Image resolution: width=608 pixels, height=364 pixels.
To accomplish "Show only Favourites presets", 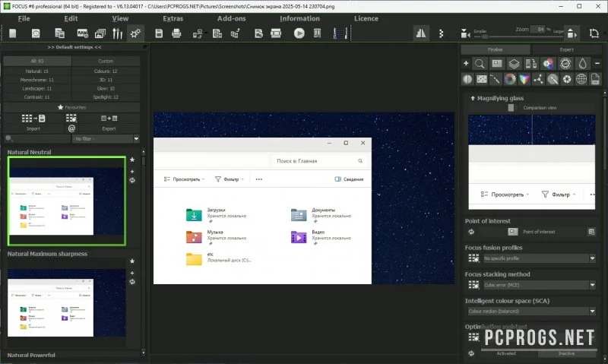I will click(71, 107).
